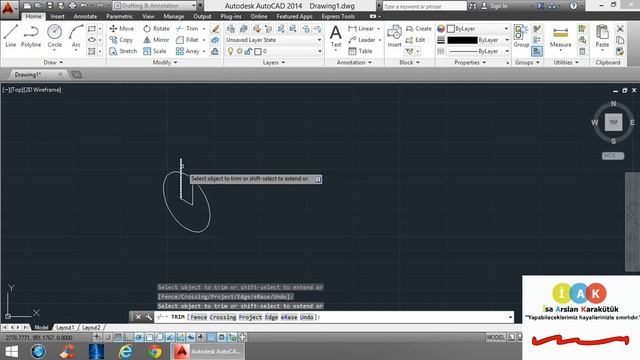
Task: Select the Line draw tool
Action: (11, 36)
